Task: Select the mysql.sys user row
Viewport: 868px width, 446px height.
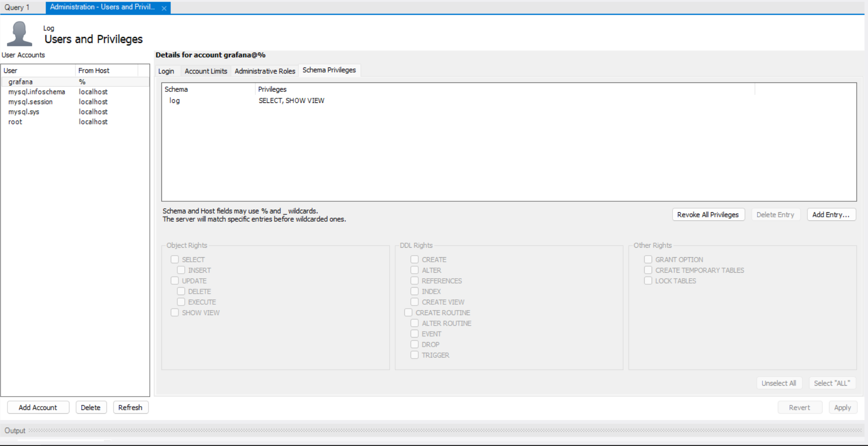Action: (75, 112)
